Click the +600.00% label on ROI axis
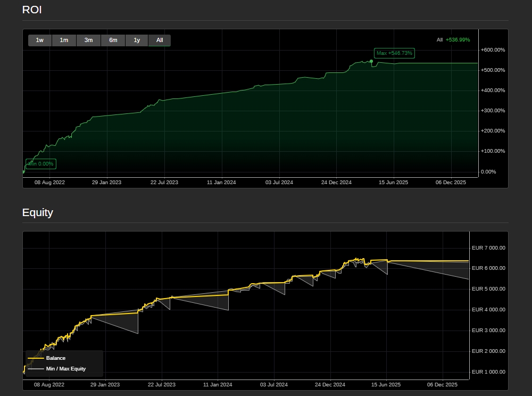Image resolution: width=532 pixels, height=396 pixels. coord(492,50)
